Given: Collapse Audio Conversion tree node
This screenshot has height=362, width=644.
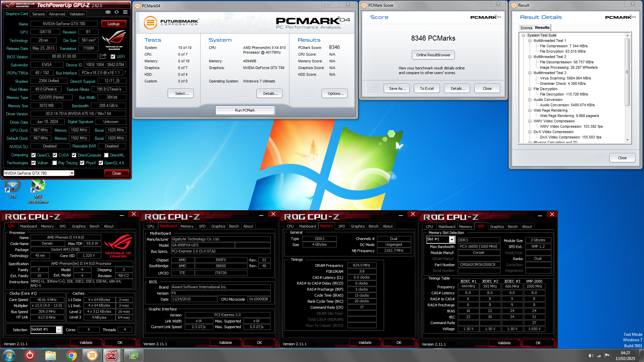Looking at the screenshot, I should [x=530, y=100].
